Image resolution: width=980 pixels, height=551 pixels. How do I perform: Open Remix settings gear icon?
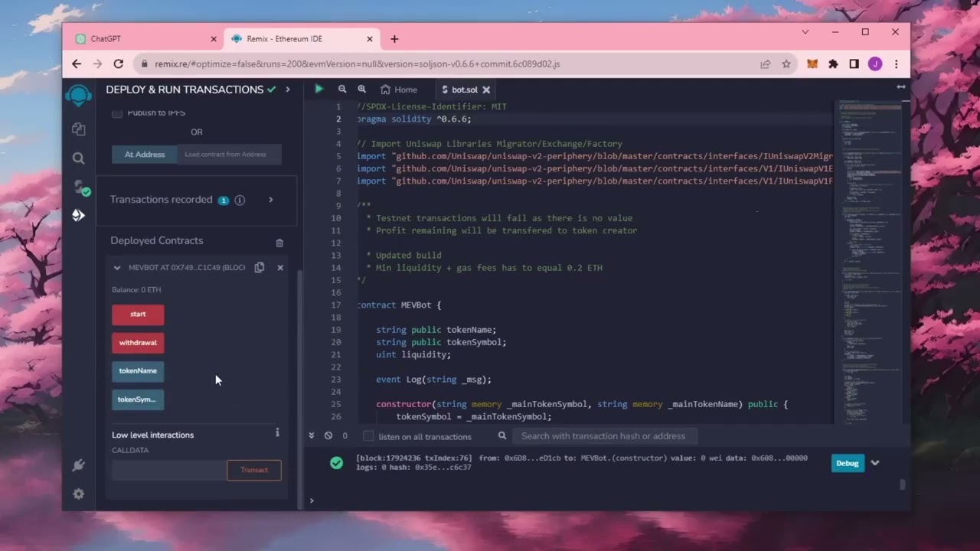point(78,494)
